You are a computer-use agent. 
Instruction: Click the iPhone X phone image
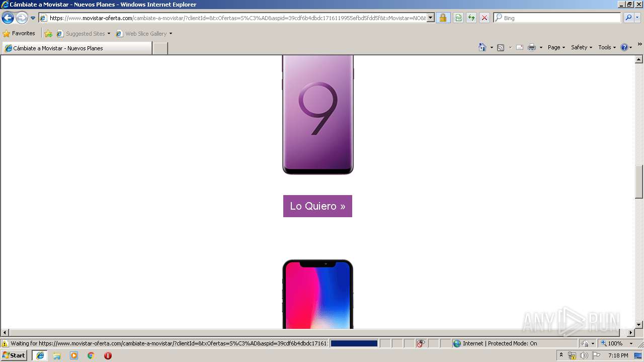[x=318, y=294]
